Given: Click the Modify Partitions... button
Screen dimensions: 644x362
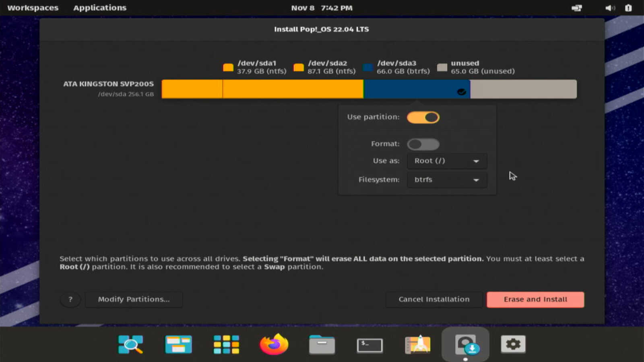Looking at the screenshot, I should point(134,299).
